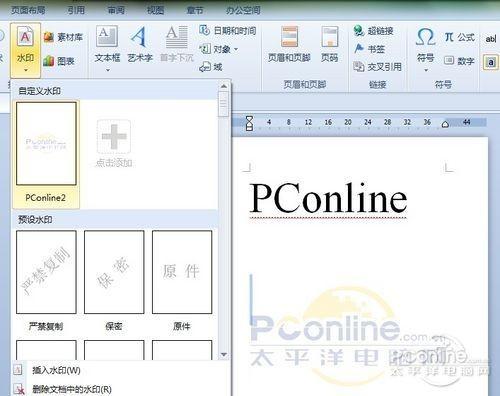500x396 pixels.
Task: Expand the 符号 dropdown arrow
Action: [426, 70]
